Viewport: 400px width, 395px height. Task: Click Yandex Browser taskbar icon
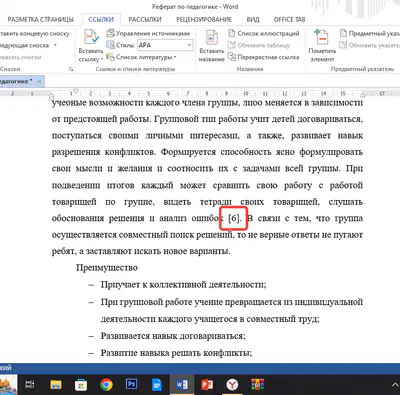[232, 384]
